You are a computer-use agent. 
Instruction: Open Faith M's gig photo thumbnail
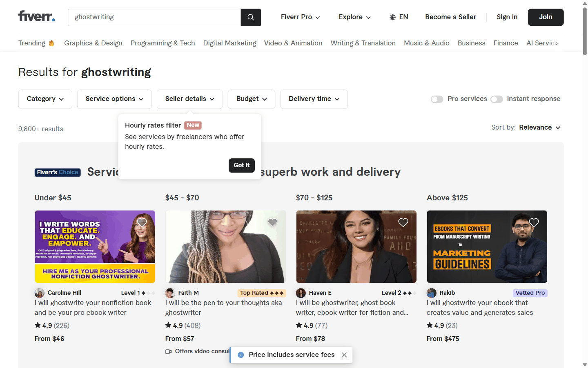click(226, 247)
